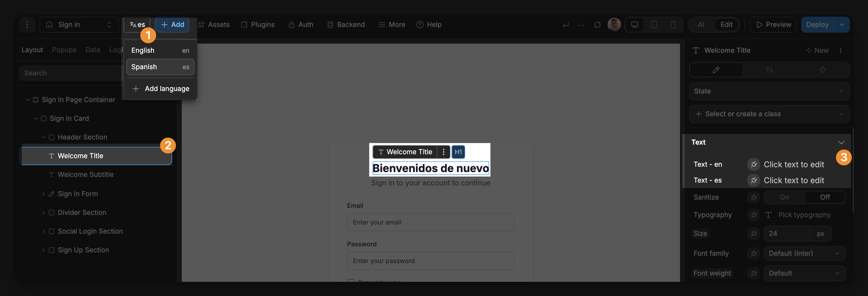Viewport: 868px width, 296px height.
Task: Click Add language
Action: [x=161, y=88]
